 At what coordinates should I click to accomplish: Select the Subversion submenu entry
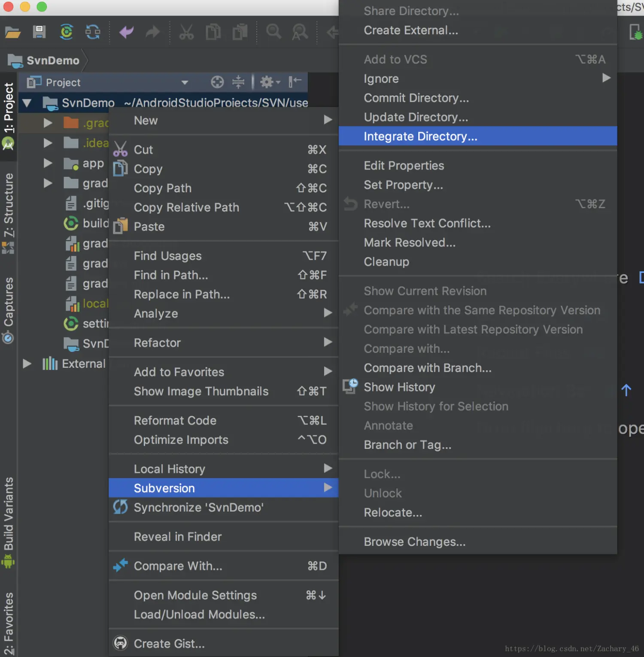(x=223, y=488)
